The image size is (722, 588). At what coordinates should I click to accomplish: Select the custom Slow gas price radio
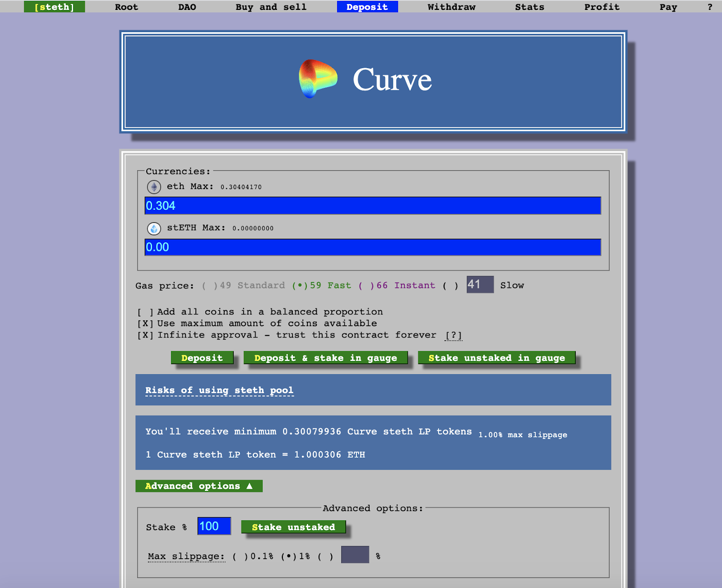pyautogui.click(x=450, y=286)
